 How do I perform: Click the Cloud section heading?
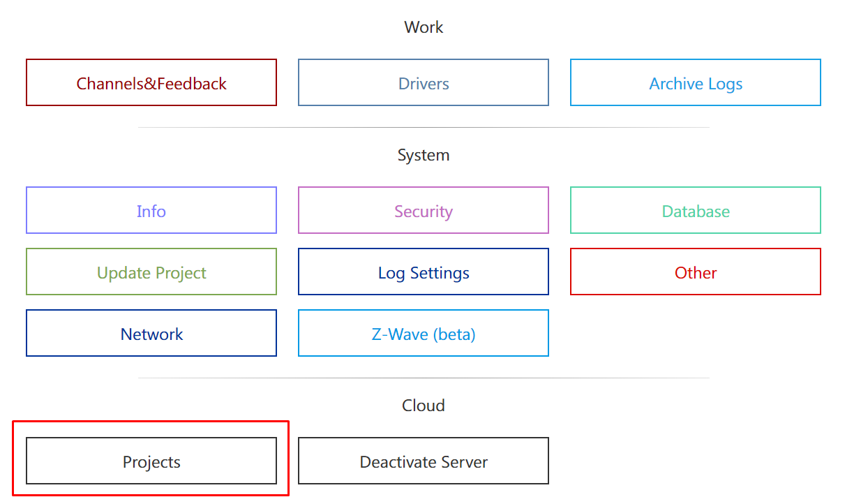coord(424,406)
